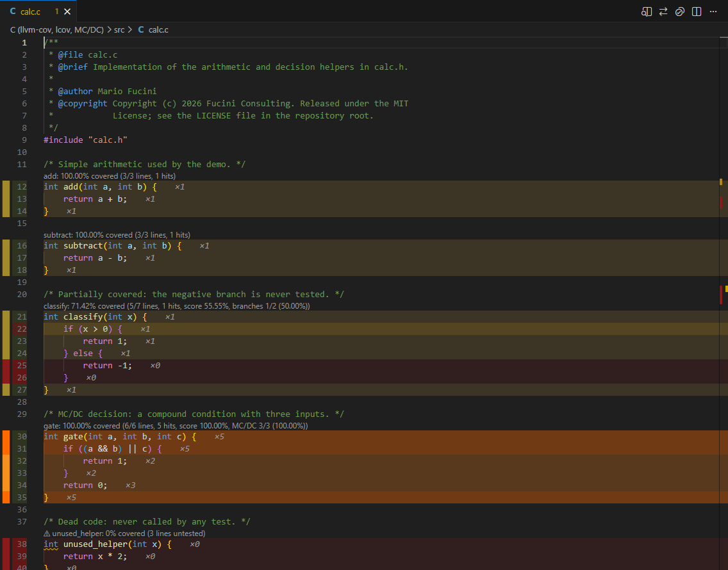Click line number 38 in the gutter
Screen dimensions: 728x570
(x=22, y=544)
